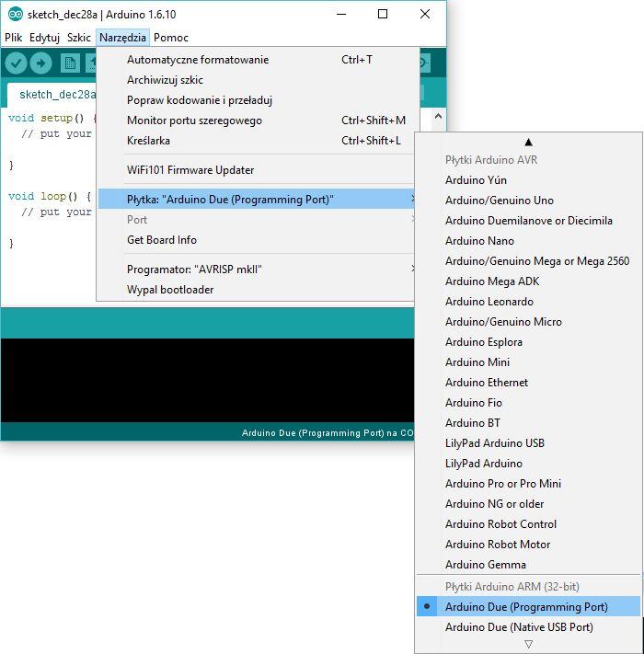
Task: Close the Arduino window
Action: (425, 14)
